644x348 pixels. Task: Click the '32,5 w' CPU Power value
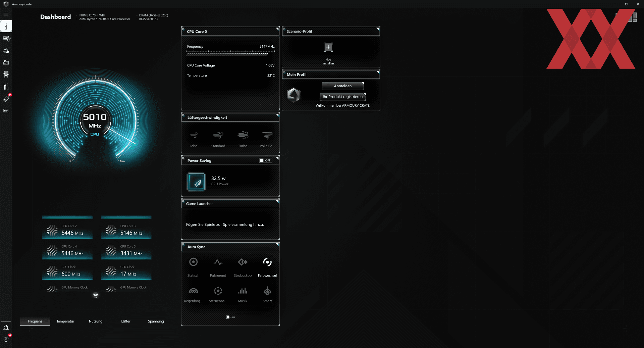218,179
